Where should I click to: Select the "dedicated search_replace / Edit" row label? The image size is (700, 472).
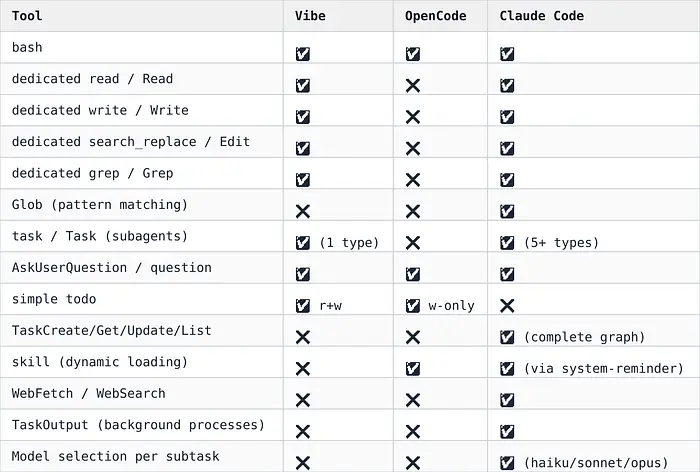click(x=130, y=142)
